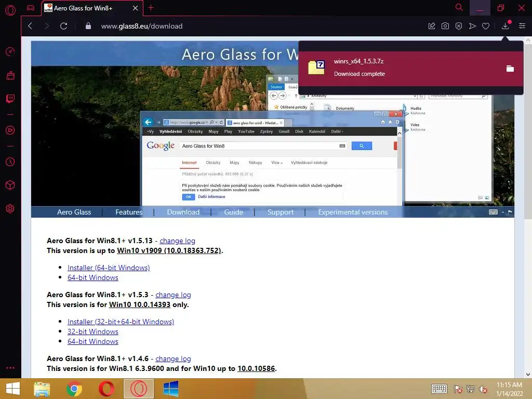Image resolution: width=532 pixels, height=399 pixels.
Task: Open Settings gear in sidebar
Action: pyautogui.click(x=10, y=209)
